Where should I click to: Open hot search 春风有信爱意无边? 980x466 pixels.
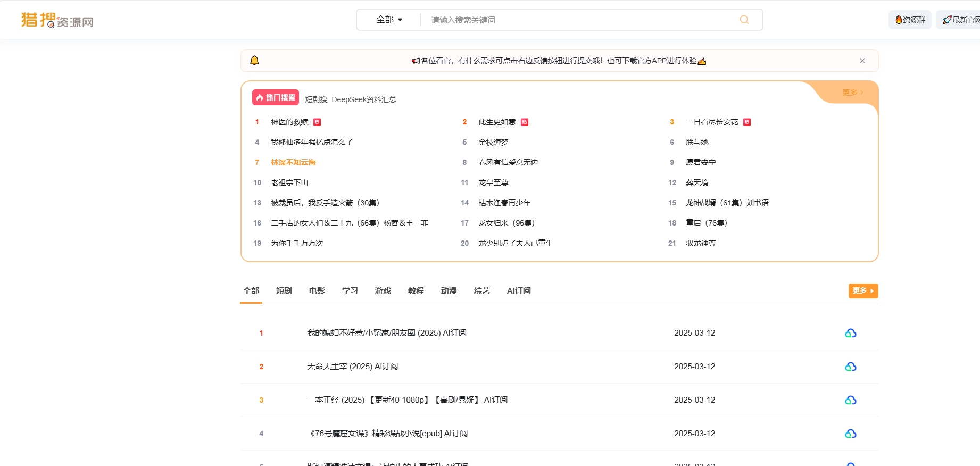tap(508, 162)
